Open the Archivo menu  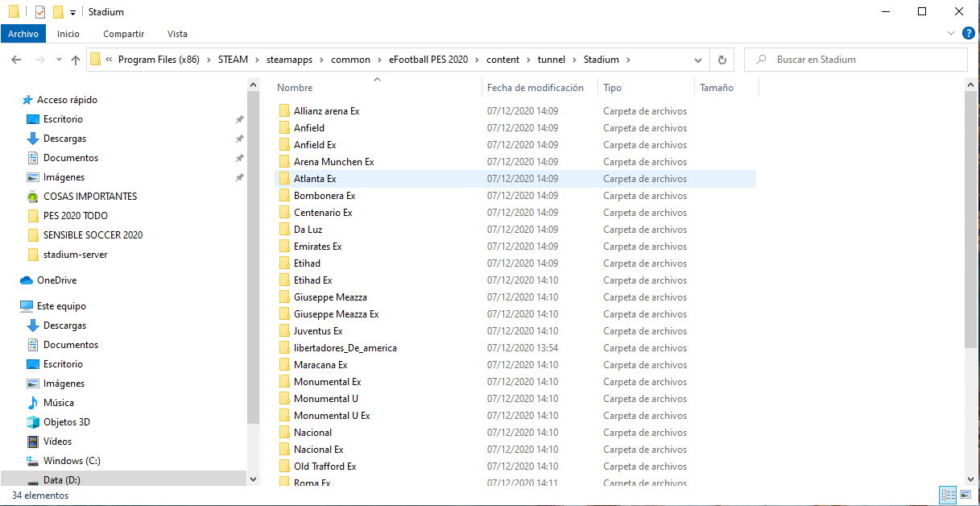coord(23,34)
